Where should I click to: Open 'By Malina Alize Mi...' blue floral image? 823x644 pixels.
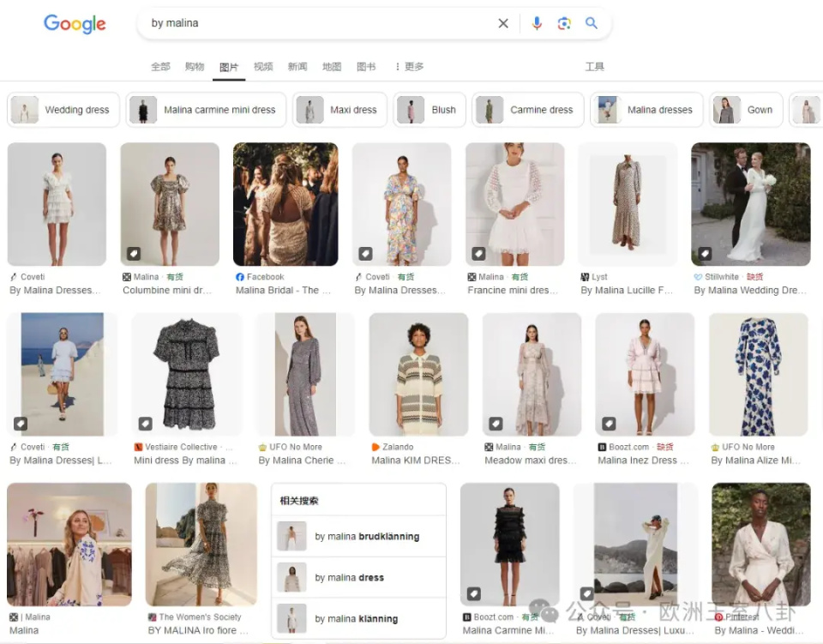[x=759, y=374]
